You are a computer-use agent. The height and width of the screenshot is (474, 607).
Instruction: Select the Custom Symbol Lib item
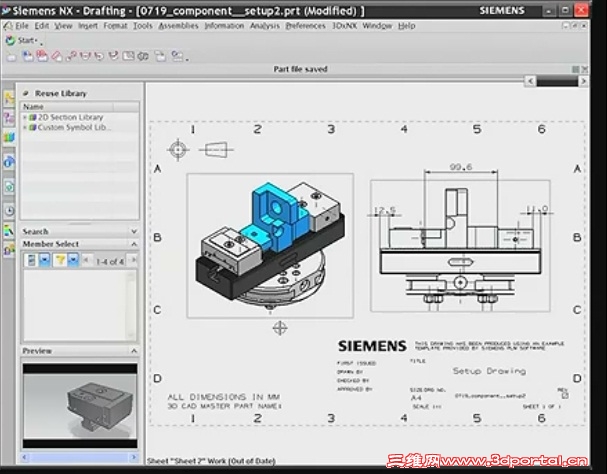(x=74, y=127)
